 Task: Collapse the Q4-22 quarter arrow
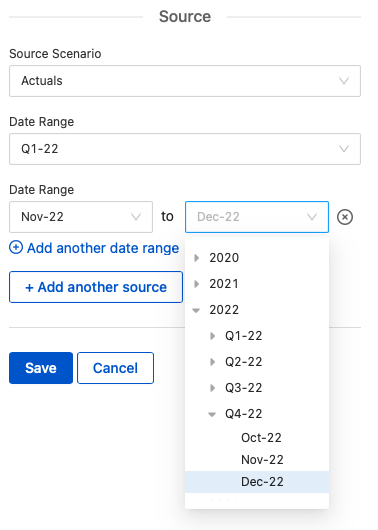click(212, 414)
